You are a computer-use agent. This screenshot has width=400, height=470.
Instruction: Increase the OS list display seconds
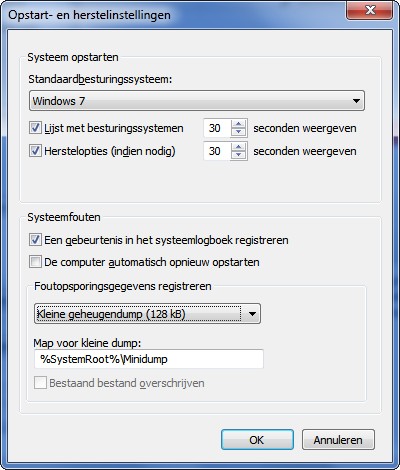coord(238,124)
